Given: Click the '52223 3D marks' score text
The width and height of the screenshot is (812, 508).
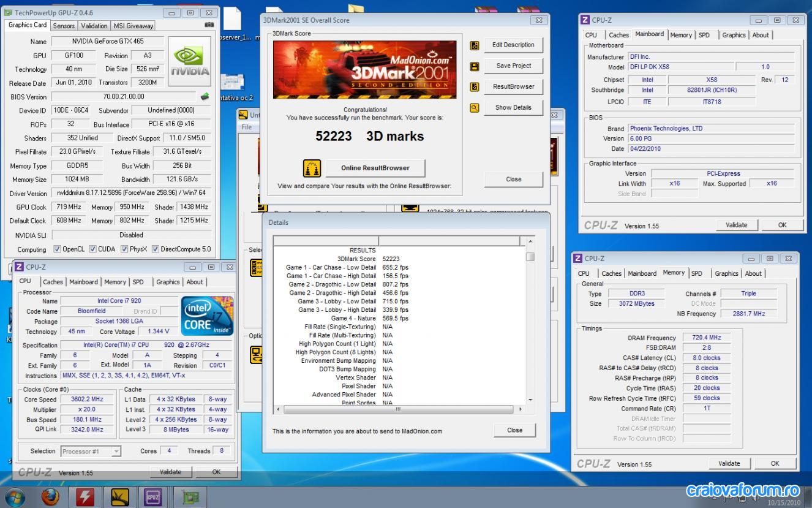Looking at the screenshot, I should [370, 136].
